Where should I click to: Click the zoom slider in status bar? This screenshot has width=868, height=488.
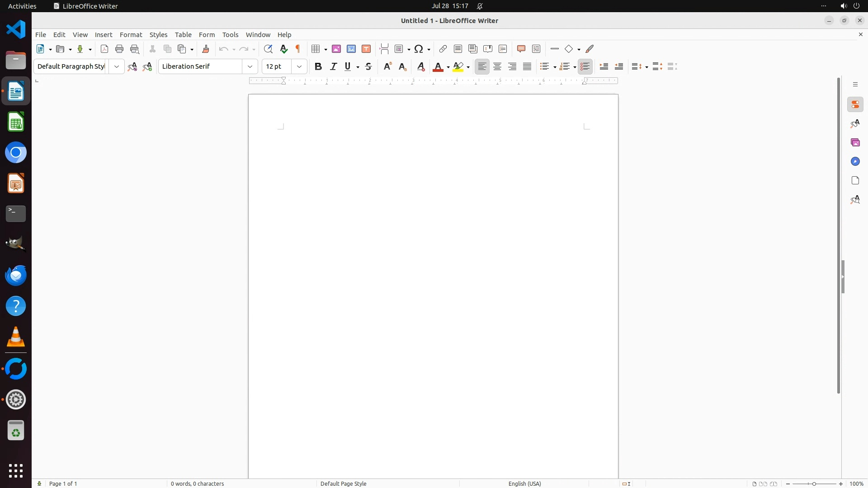tap(814, 483)
